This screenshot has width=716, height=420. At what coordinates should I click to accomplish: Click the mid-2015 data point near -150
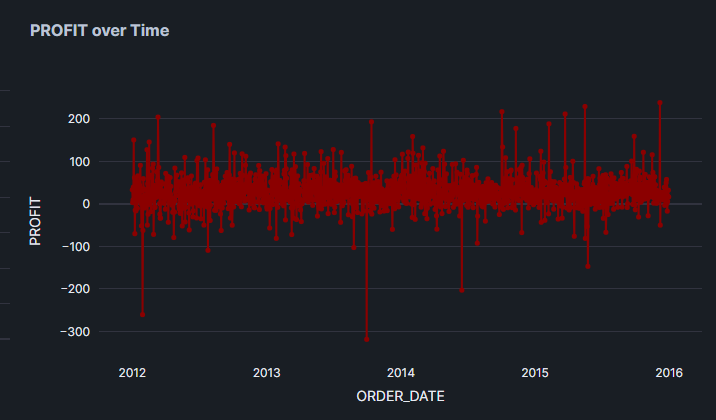(x=588, y=266)
